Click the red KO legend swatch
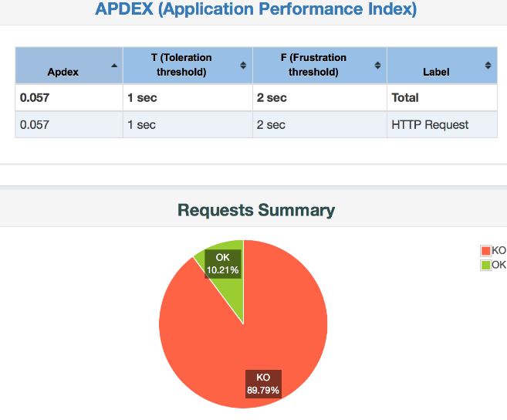Image resolution: width=507 pixels, height=420 pixels. (x=485, y=250)
